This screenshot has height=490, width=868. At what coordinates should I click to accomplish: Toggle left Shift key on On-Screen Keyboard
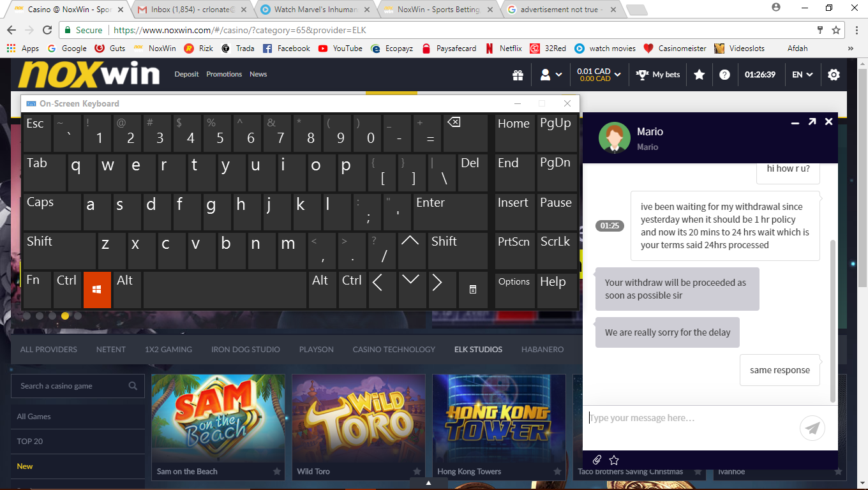pyautogui.click(x=59, y=251)
